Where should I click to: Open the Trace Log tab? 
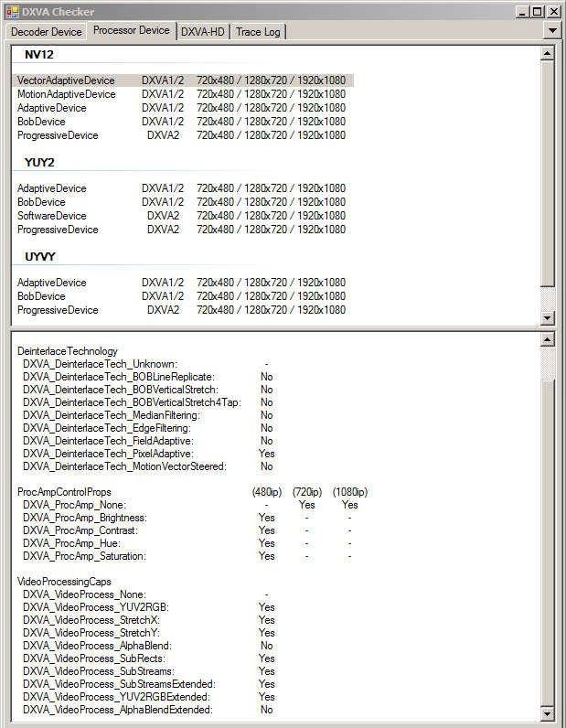pyautogui.click(x=258, y=32)
